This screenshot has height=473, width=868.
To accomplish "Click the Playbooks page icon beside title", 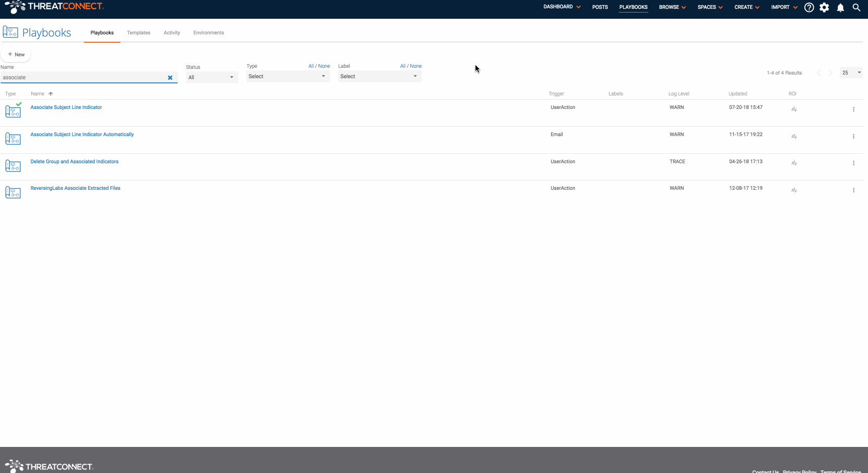I will point(10,32).
